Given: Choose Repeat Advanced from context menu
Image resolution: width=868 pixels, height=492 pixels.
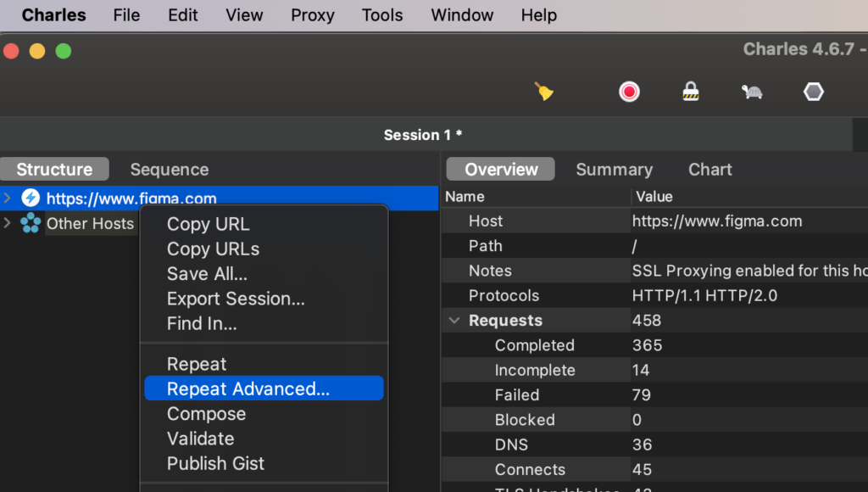Looking at the screenshot, I should (x=248, y=389).
